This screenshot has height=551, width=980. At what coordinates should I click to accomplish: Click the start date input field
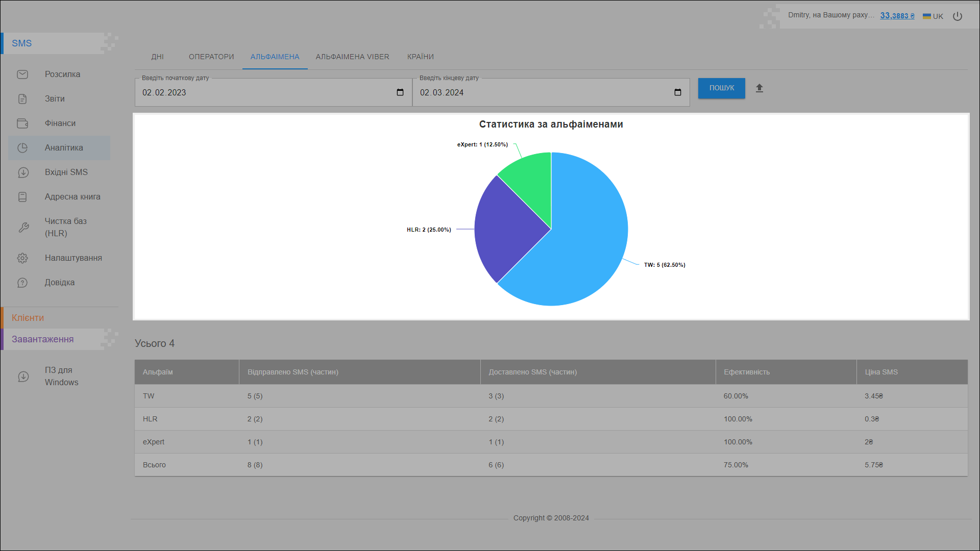pos(255,92)
